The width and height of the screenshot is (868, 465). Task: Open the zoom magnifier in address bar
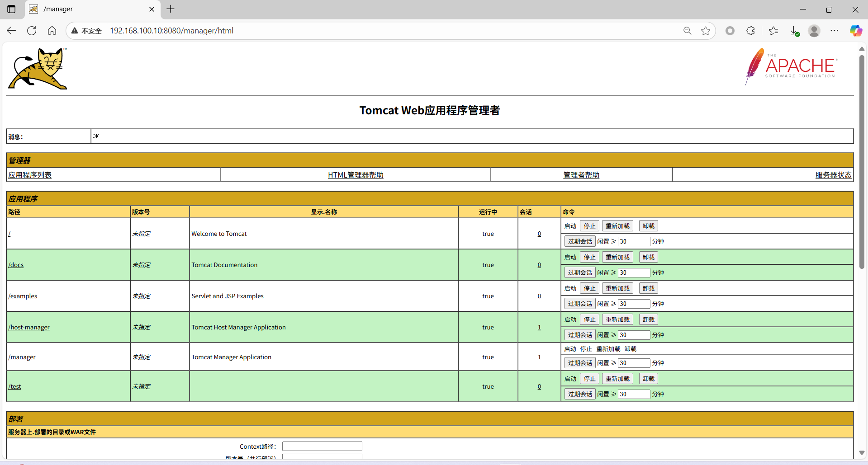pos(688,31)
